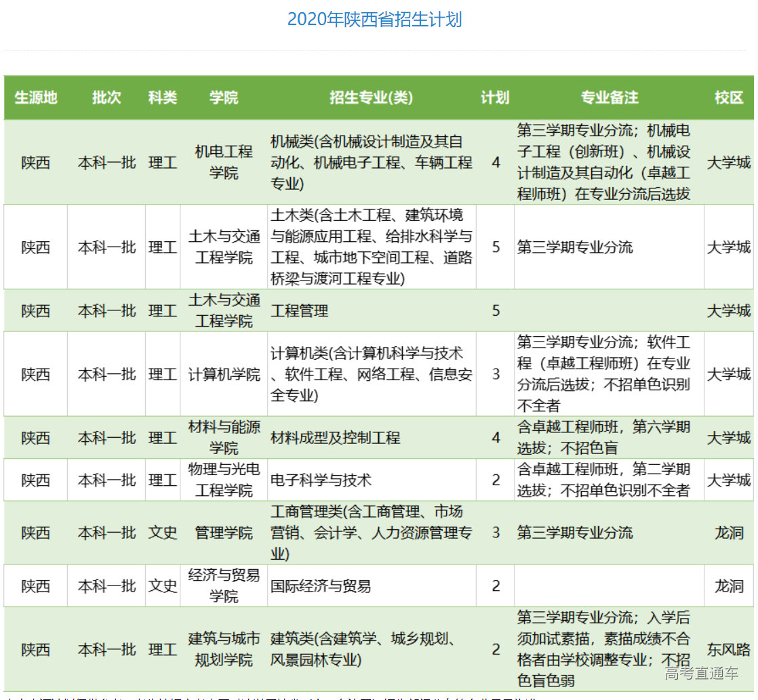This screenshot has width=758, height=700.
Task: Select the 机电工程学院 cell
Action: (x=224, y=162)
